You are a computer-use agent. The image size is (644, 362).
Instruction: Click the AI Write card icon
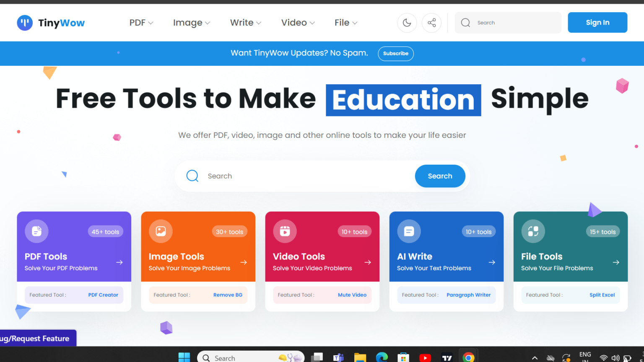pyautogui.click(x=409, y=231)
